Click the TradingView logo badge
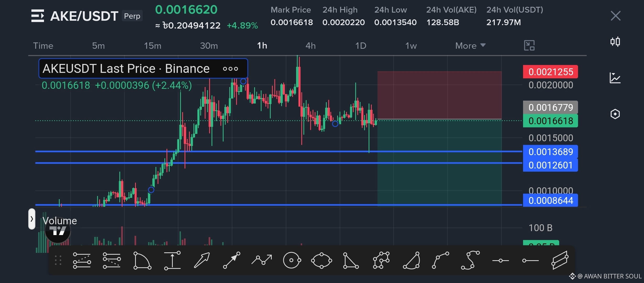This screenshot has width=644, height=283. 58,231
